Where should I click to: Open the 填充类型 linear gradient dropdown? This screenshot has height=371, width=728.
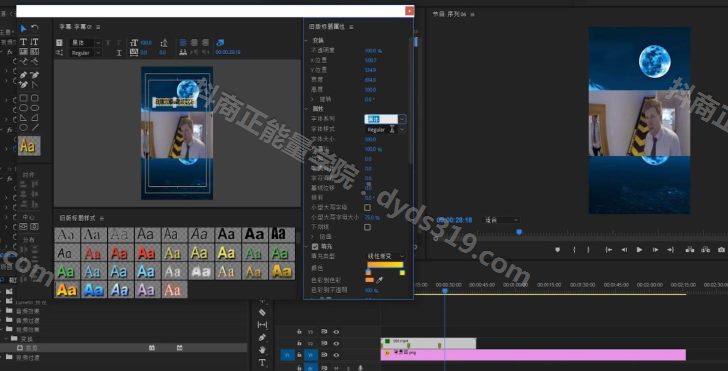386,256
